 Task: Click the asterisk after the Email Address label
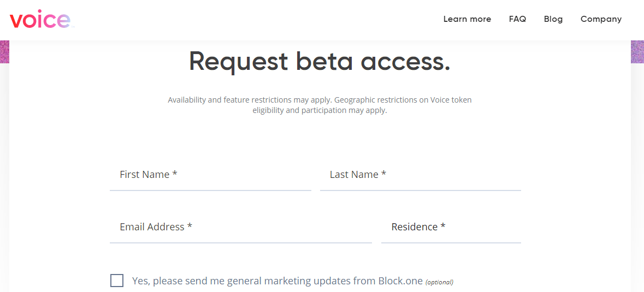(x=190, y=227)
